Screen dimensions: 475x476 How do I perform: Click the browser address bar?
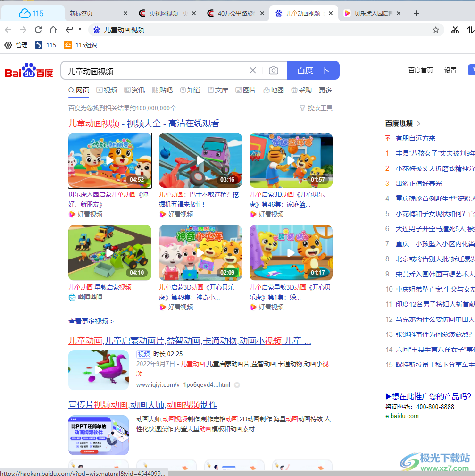261,30
